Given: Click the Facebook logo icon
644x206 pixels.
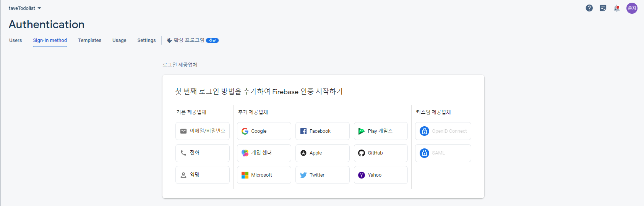Looking at the screenshot, I should (x=303, y=131).
